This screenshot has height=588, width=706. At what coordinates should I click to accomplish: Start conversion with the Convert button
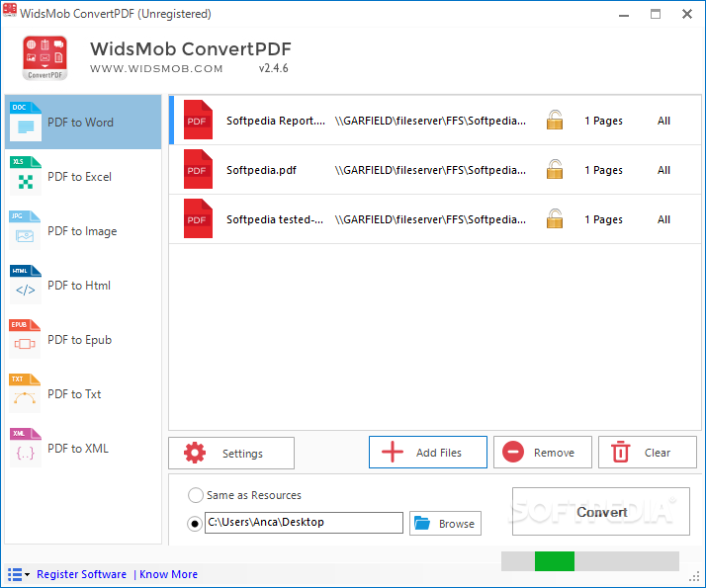pyautogui.click(x=601, y=512)
